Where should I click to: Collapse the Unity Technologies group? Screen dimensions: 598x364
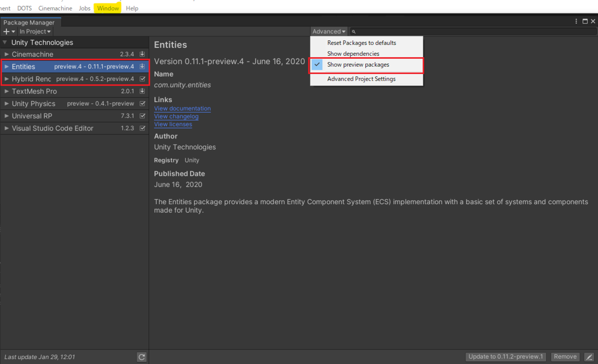[x=5, y=43]
